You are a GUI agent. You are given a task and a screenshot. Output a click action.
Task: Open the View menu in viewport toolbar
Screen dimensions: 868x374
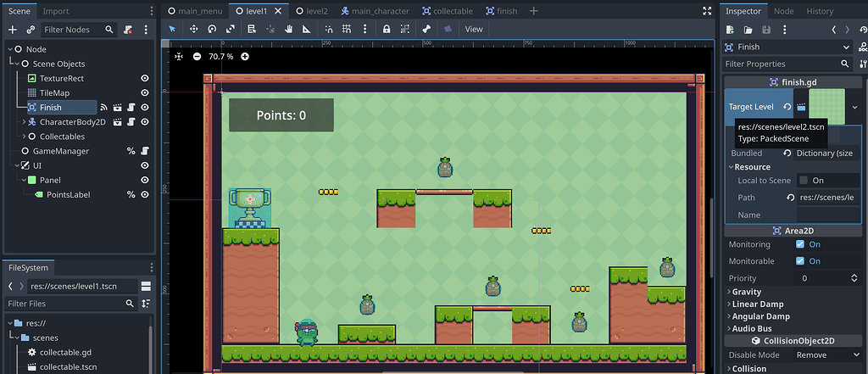coord(474,29)
